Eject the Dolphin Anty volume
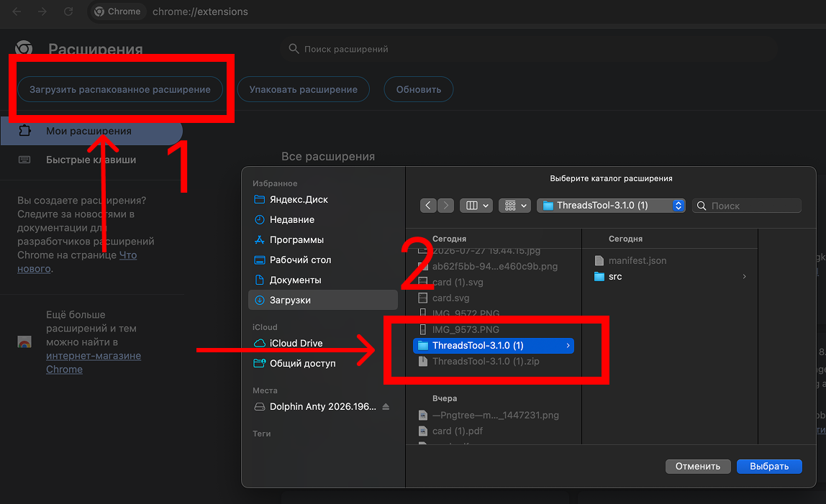The width and height of the screenshot is (826, 504). pyautogui.click(x=386, y=406)
